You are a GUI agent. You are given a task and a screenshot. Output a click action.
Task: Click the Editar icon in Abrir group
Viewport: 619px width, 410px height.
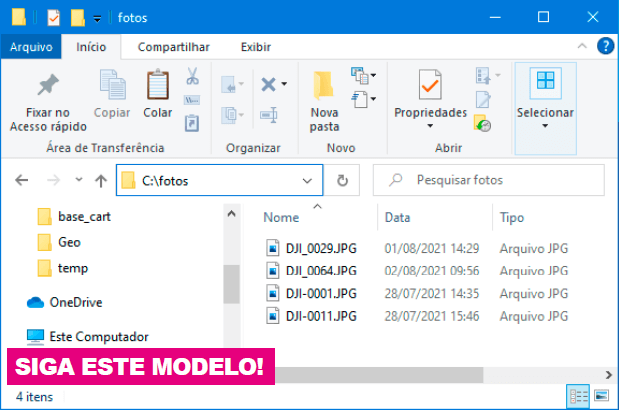click(x=483, y=99)
